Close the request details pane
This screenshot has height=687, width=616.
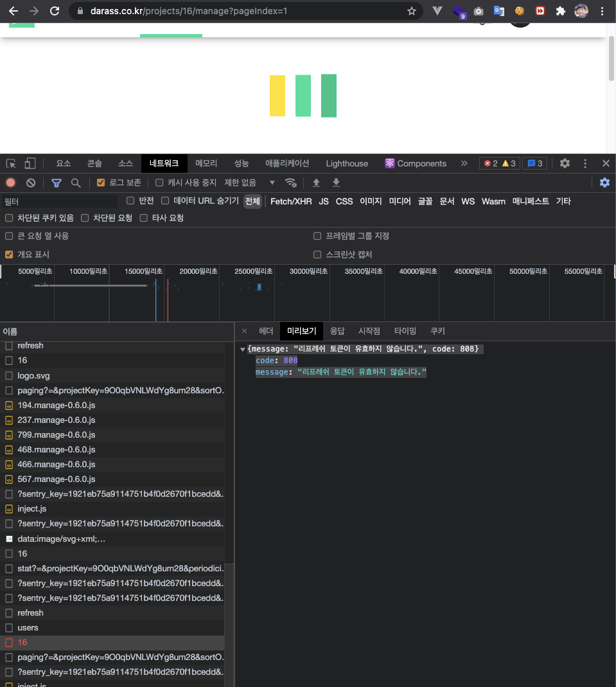[x=244, y=331]
